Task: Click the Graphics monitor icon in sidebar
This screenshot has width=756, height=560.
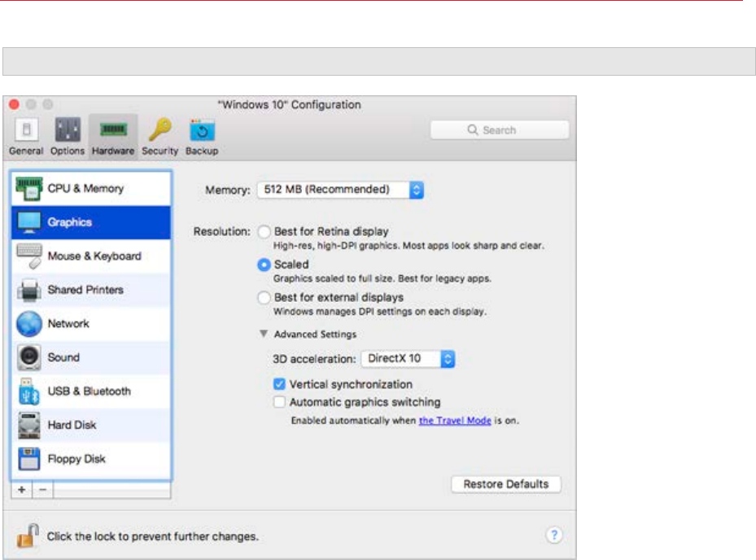Action: [x=29, y=222]
